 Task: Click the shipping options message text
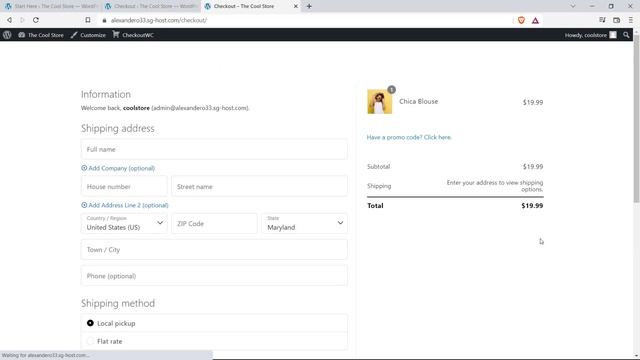coord(495,186)
